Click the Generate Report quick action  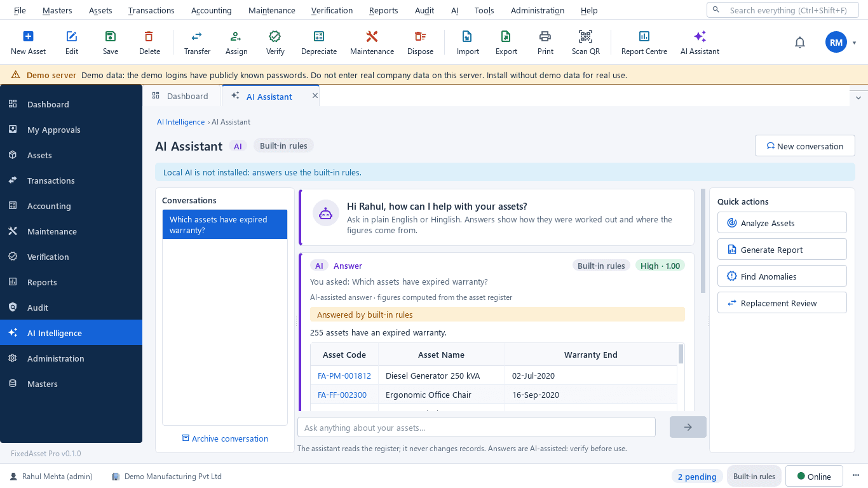782,249
